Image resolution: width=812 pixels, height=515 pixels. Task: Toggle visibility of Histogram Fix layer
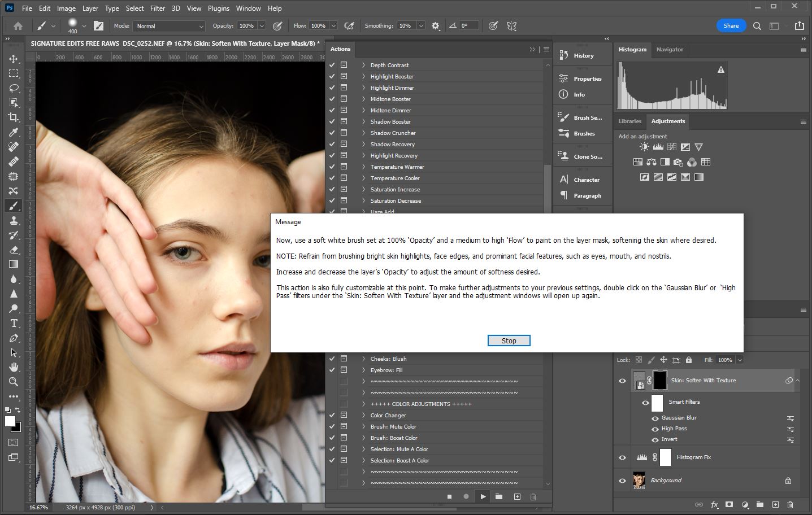click(x=622, y=457)
